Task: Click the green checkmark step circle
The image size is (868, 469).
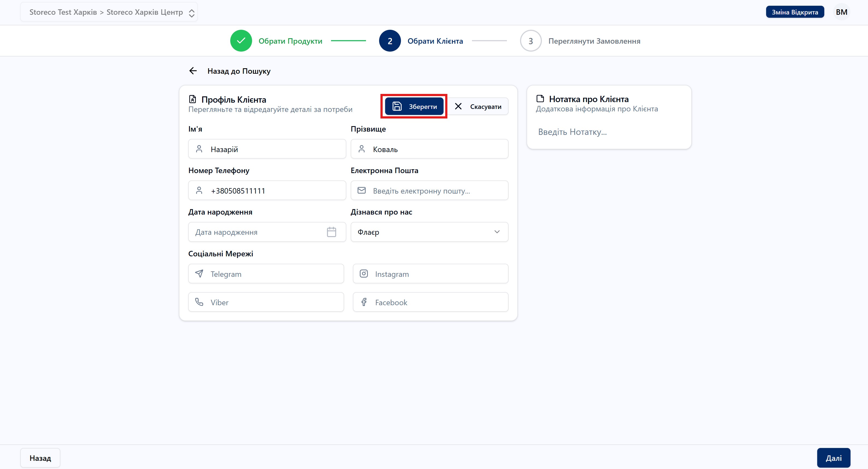Action: [x=241, y=41]
